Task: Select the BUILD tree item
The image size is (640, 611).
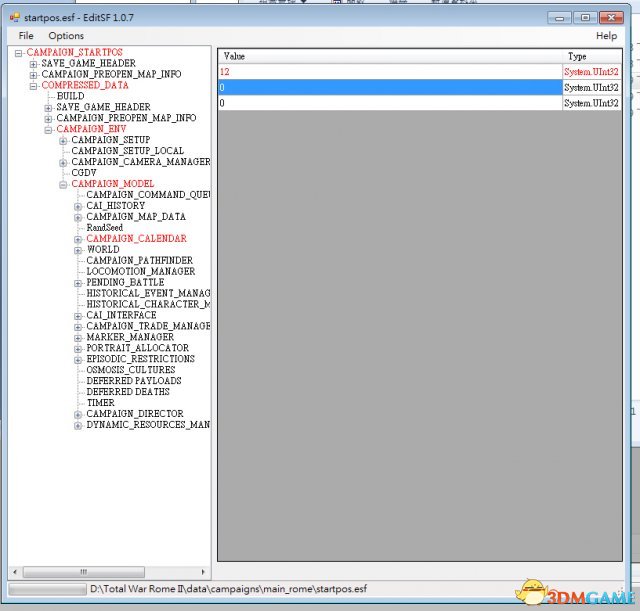Action: point(70,96)
